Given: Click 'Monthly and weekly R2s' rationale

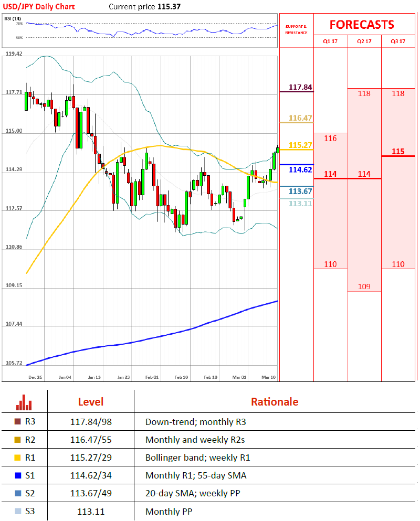Looking at the screenshot, I should point(195,440).
